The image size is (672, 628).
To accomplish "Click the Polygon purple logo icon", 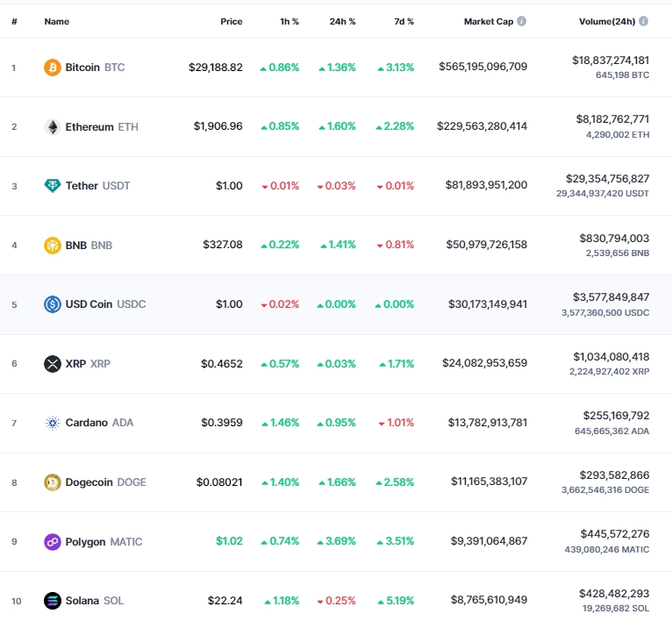I will (53, 541).
